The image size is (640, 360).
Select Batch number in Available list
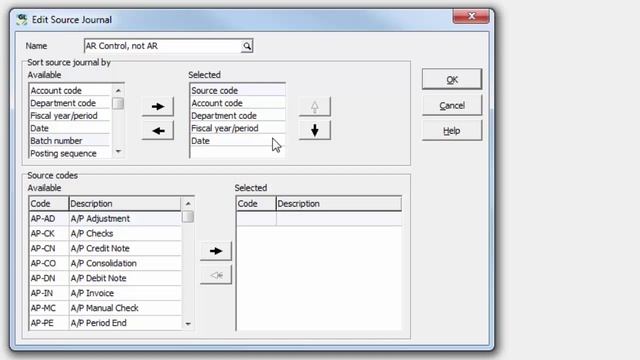click(x=70, y=141)
